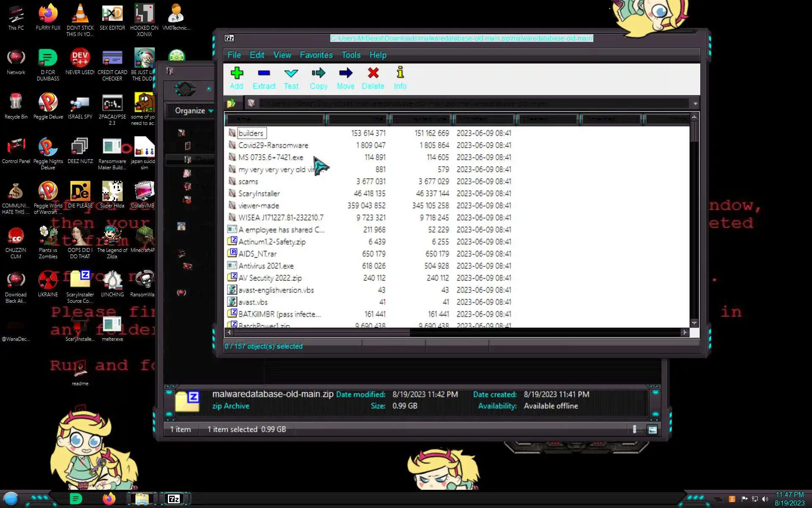Open Firefox from the taskbar

(x=109, y=499)
